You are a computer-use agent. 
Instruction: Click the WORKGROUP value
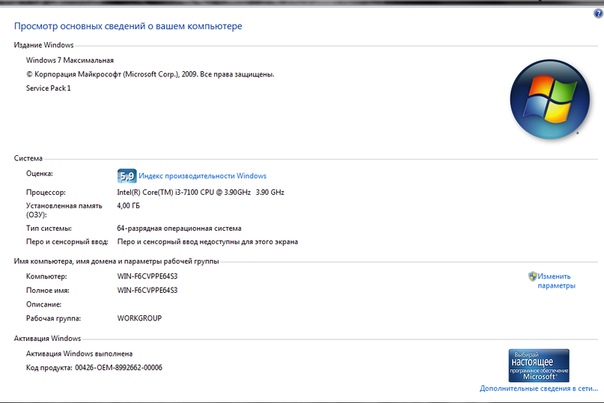pos(139,318)
